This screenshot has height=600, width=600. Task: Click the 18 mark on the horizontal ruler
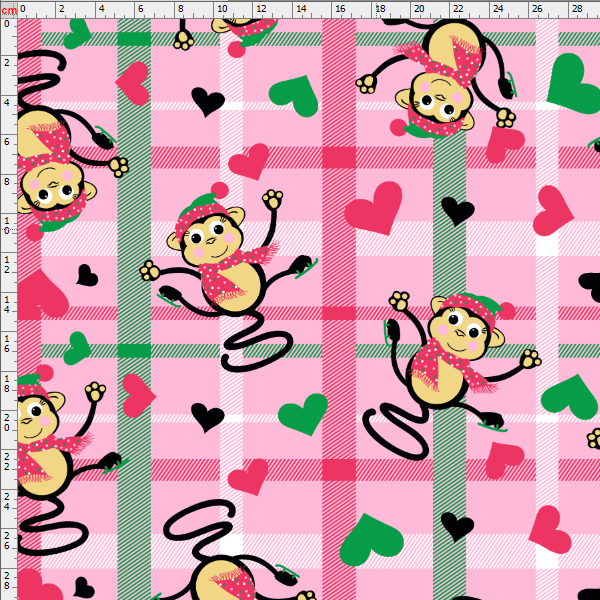pos(380,8)
